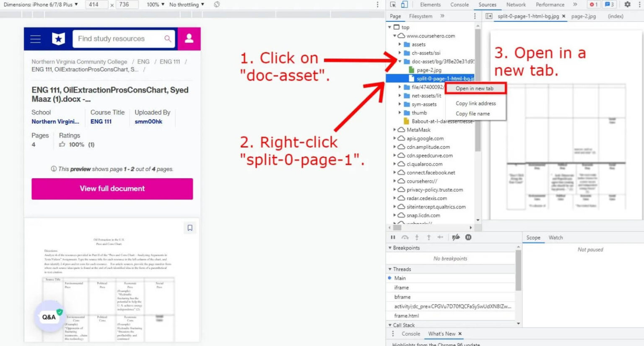Switch to the Network tab
Screen dimensions: 644x346
(x=516, y=5)
